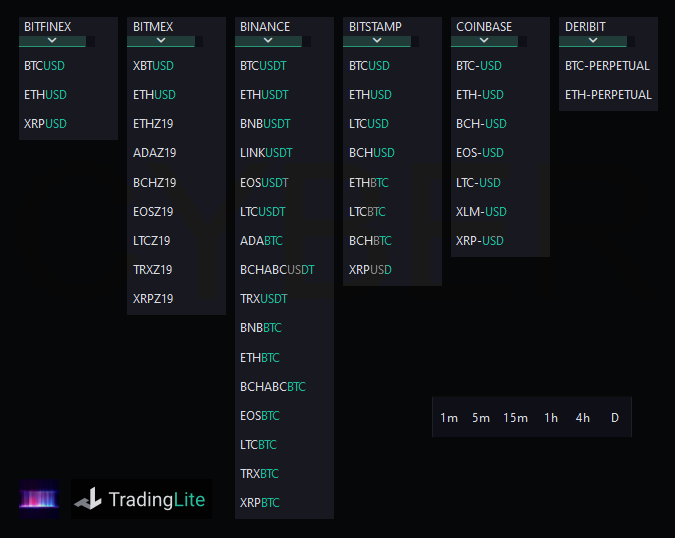This screenshot has height=538, width=675.
Task: Click the TradingLite logo
Action: coord(141,499)
